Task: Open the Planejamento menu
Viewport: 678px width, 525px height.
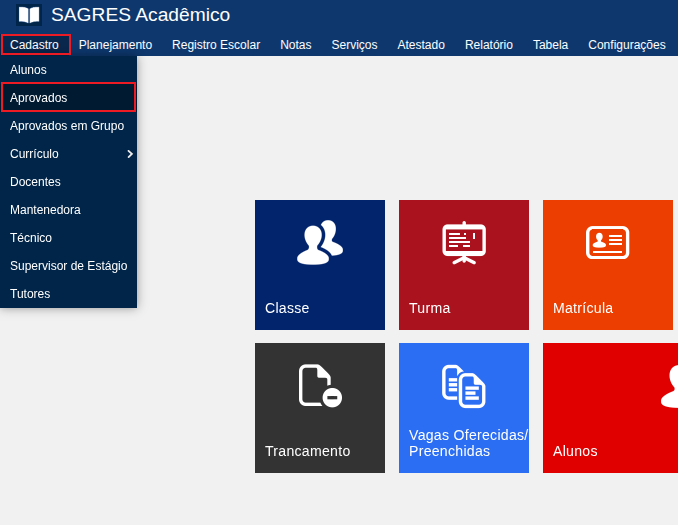Action: [x=115, y=44]
